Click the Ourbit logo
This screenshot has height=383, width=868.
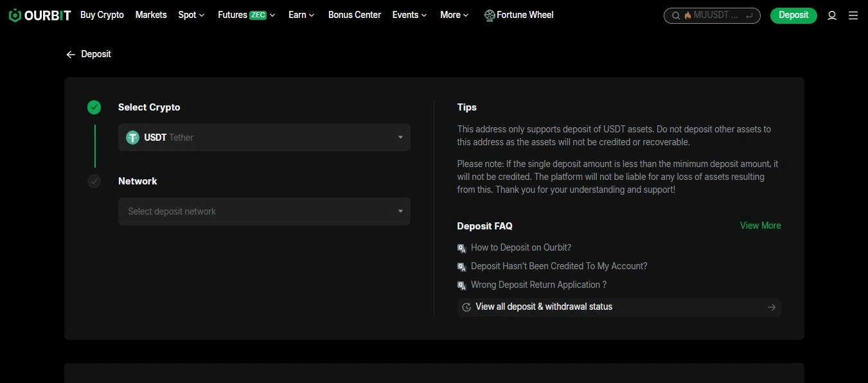tap(40, 15)
